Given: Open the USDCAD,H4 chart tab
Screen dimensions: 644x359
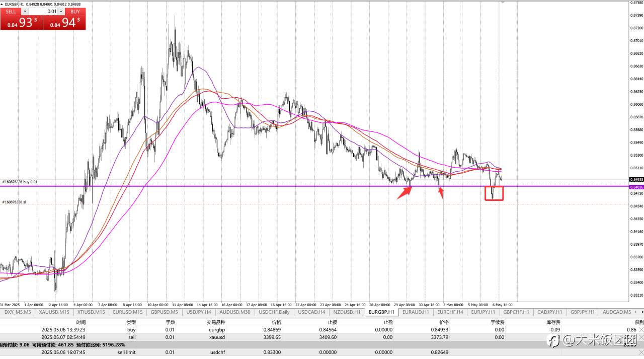Looking at the screenshot, I should tap(311, 312).
